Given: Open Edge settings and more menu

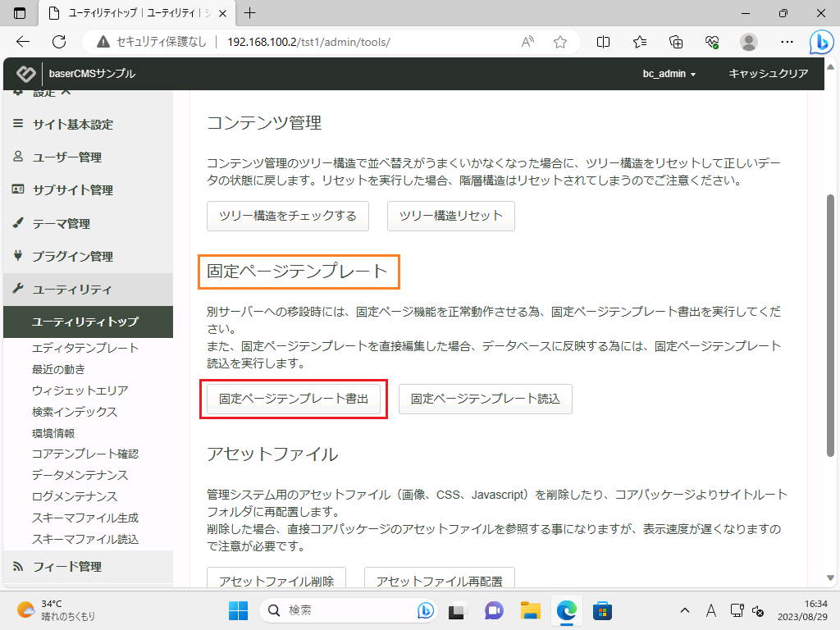Looking at the screenshot, I should 787,42.
